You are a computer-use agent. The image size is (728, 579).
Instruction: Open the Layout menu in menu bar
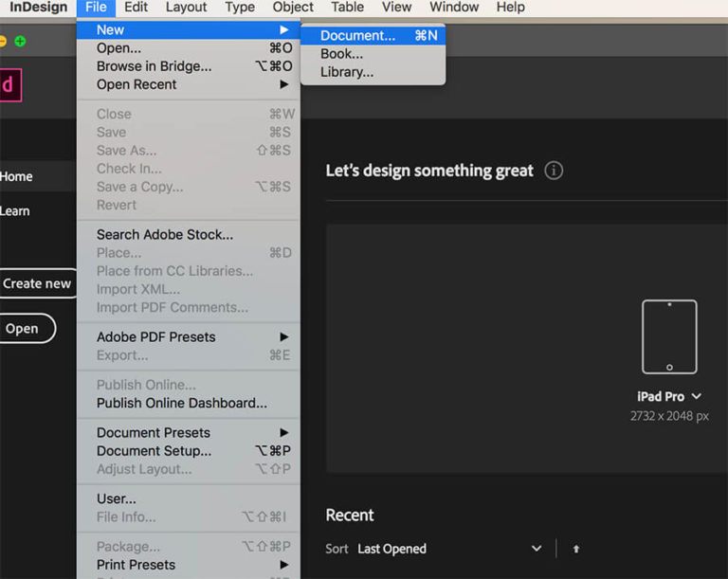[186, 8]
